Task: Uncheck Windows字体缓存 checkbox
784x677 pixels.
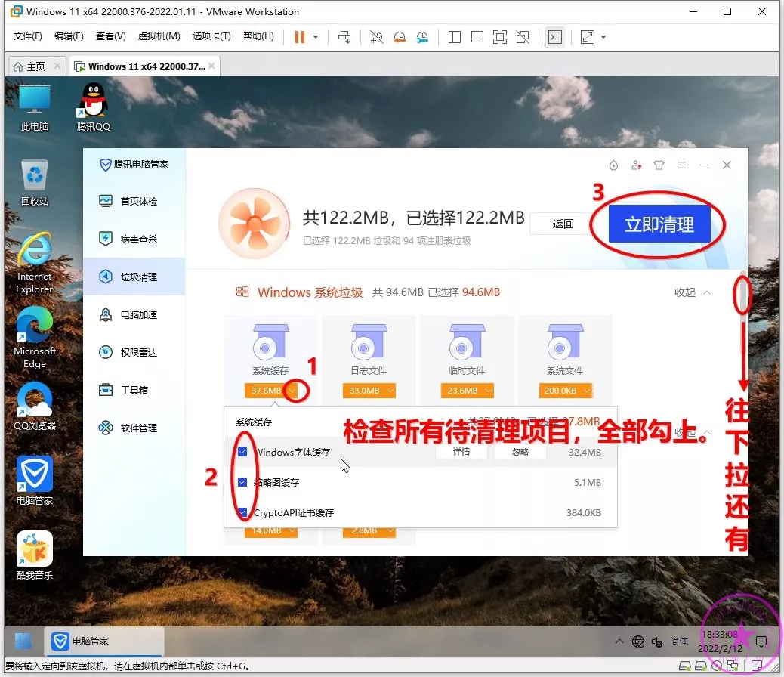Action: [242, 452]
